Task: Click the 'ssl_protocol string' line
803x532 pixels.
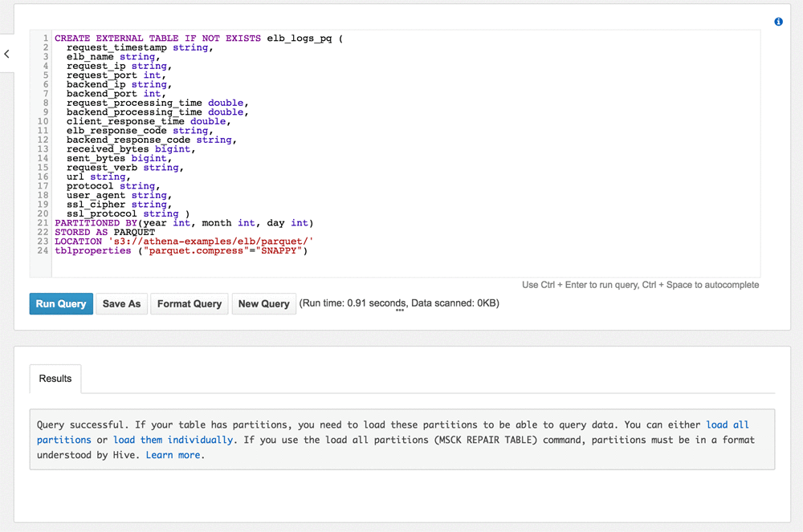Action: tap(128, 213)
